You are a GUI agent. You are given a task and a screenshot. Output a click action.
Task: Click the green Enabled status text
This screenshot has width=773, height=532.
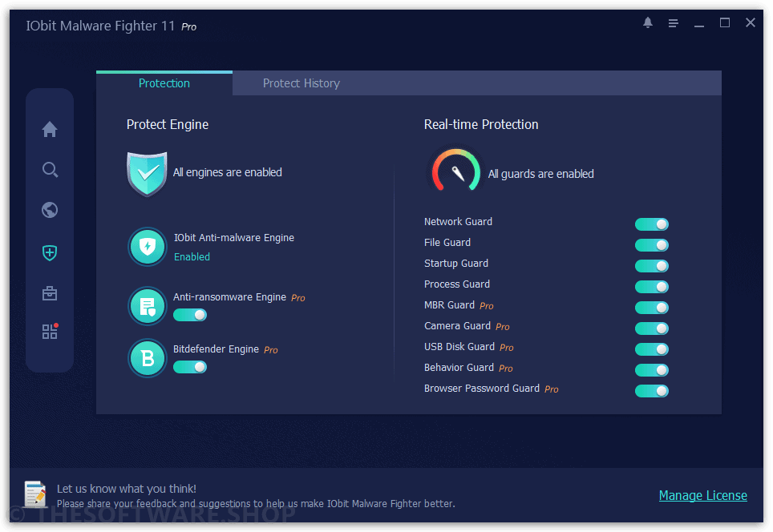(x=192, y=256)
